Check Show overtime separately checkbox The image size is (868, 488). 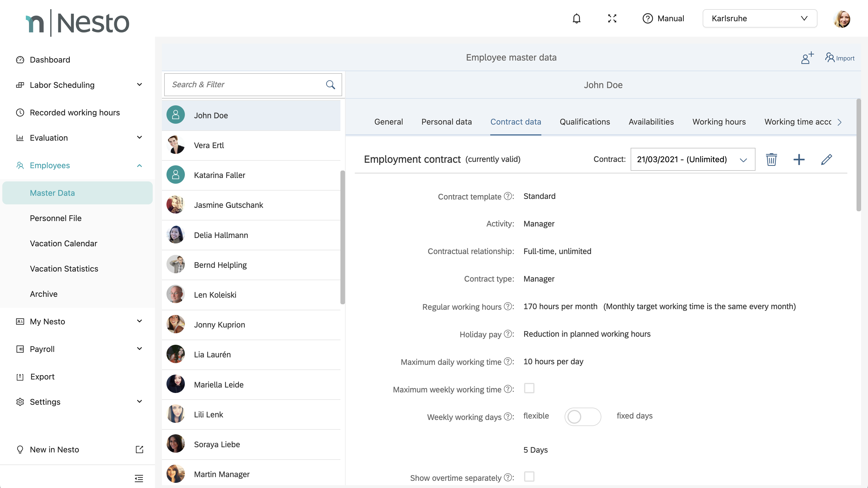[529, 477]
